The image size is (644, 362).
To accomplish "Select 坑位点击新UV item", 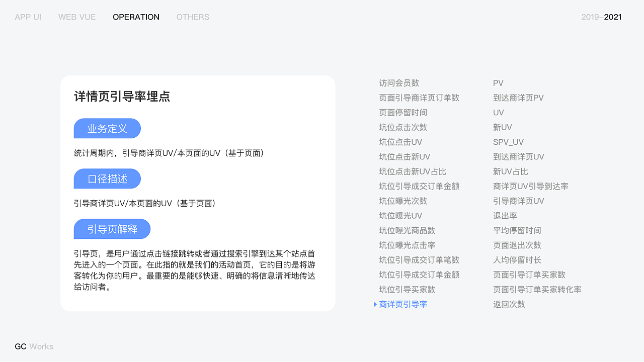I will click(405, 157).
